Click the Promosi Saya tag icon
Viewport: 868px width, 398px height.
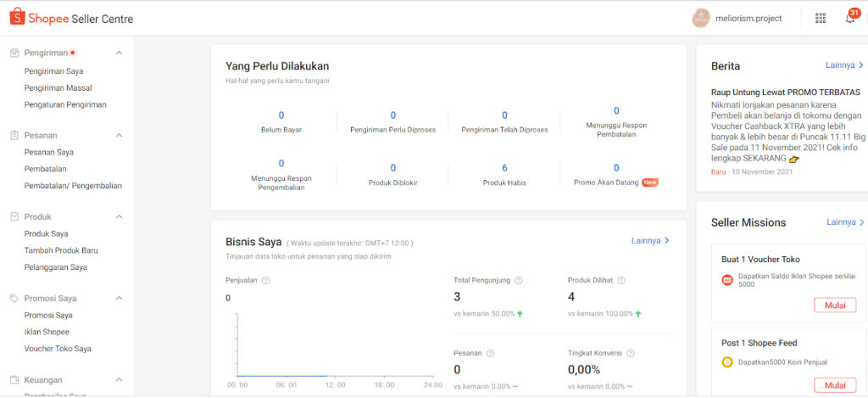coord(14,298)
